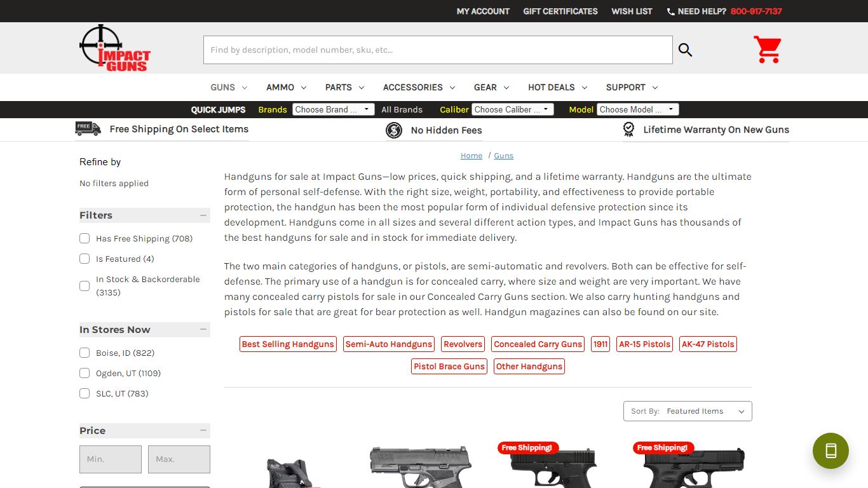Click the magnifying glass search icon
Image resolution: width=868 pixels, height=488 pixels.
(685, 50)
